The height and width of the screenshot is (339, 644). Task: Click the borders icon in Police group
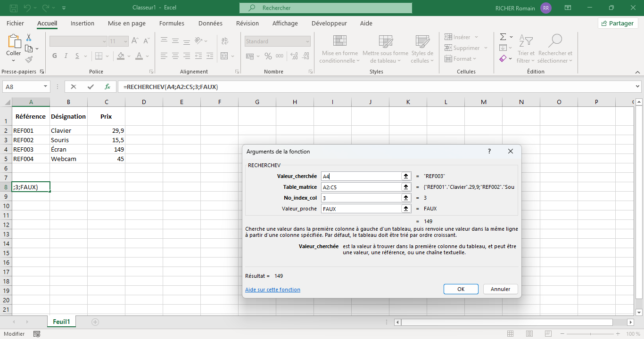click(99, 56)
